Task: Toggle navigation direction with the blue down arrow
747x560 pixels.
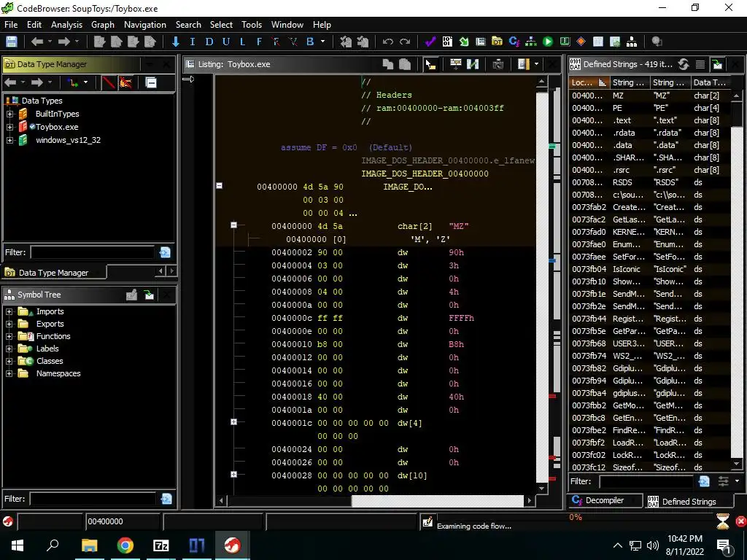Action: pos(176,42)
